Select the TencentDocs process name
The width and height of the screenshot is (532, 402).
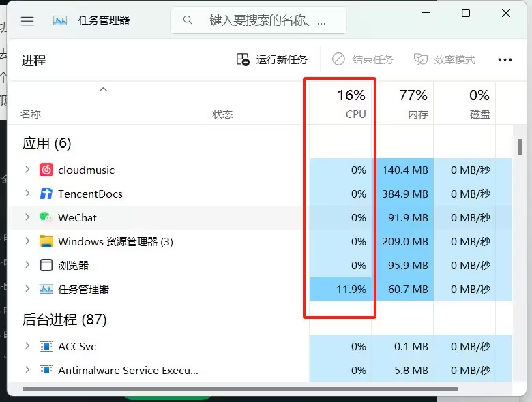coord(90,194)
